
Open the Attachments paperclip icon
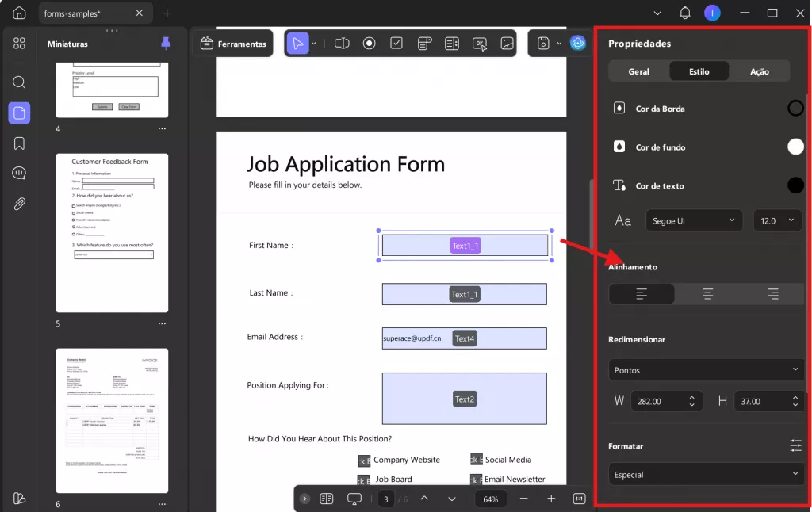pyautogui.click(x=19, y=204)
